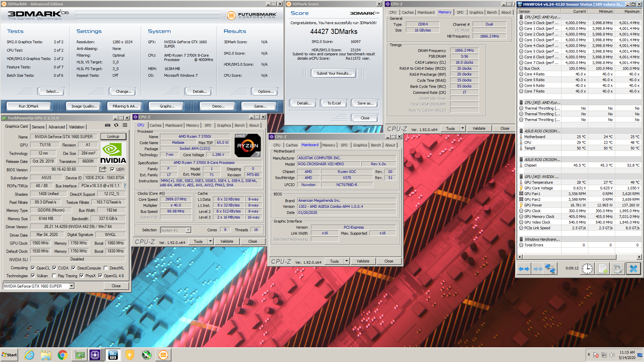Click the Windows Start button
This screenshot has width=644, height=362.
(x=9, y=355)
